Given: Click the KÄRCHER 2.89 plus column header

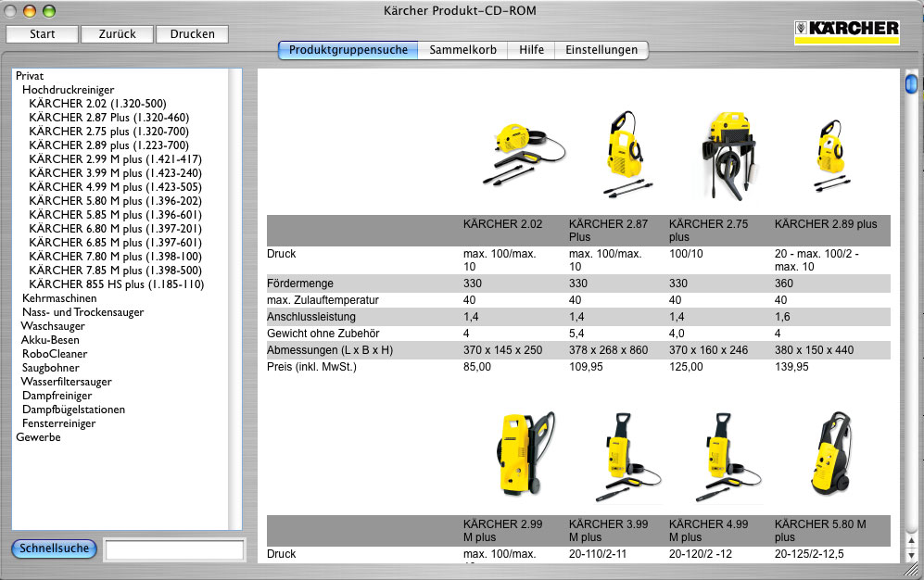Looking at the screenshot, I should [x=826, y=224].
